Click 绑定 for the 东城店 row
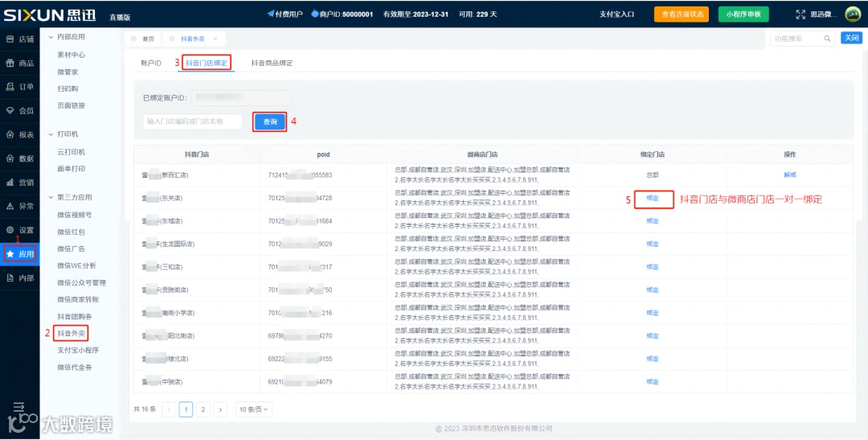This screenshot has height=440, width=868. pos(653,221)
